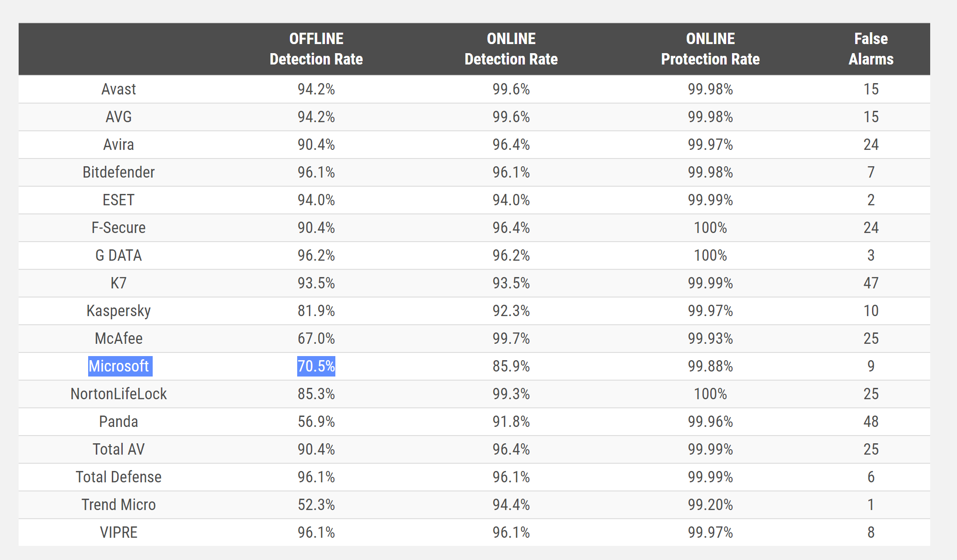Screen dimensions: 957x560
Task: Click the ONLINE Detection Rate column header
Action: (x=511, y=49)
